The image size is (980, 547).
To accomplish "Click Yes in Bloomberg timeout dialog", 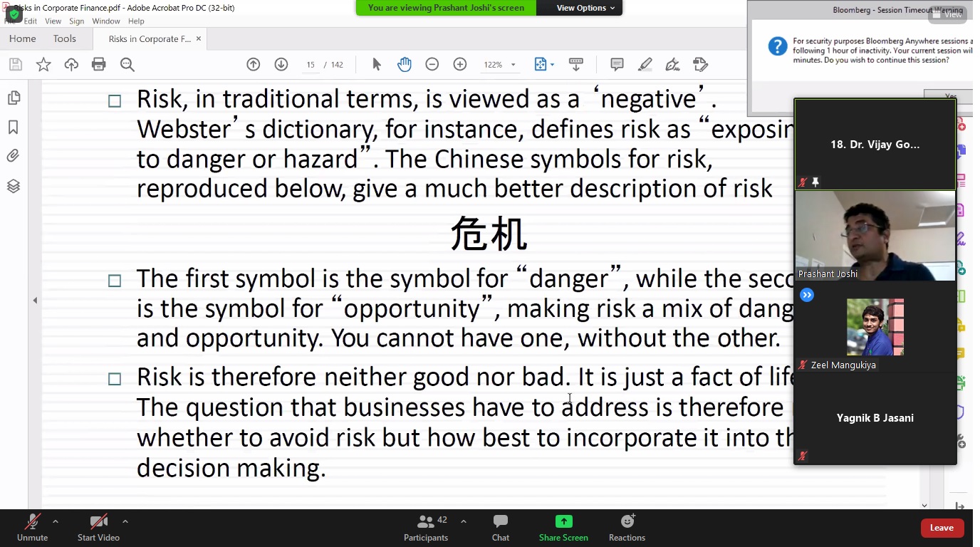I will (951, 97).
